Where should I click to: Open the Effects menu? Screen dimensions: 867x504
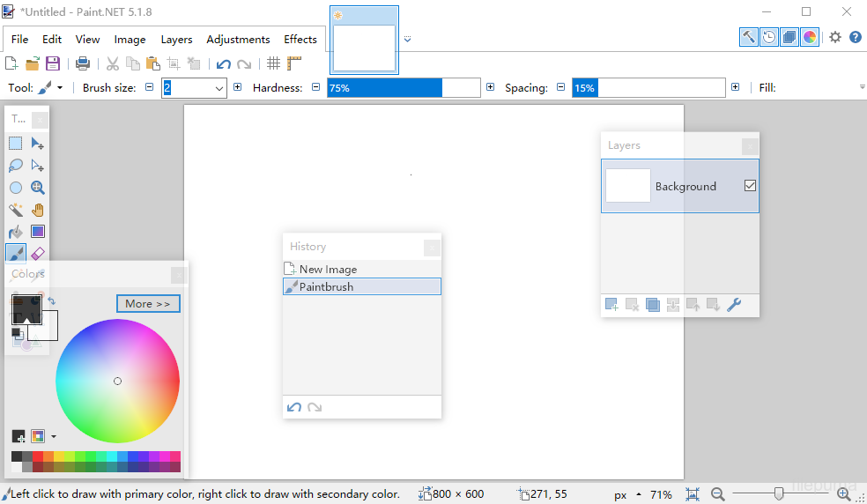[300, 40]
